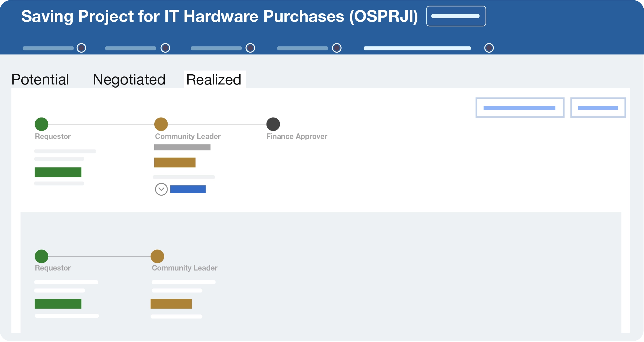
Task: Switch to the Negotiated tab
Action: click(x=129, y=80)
